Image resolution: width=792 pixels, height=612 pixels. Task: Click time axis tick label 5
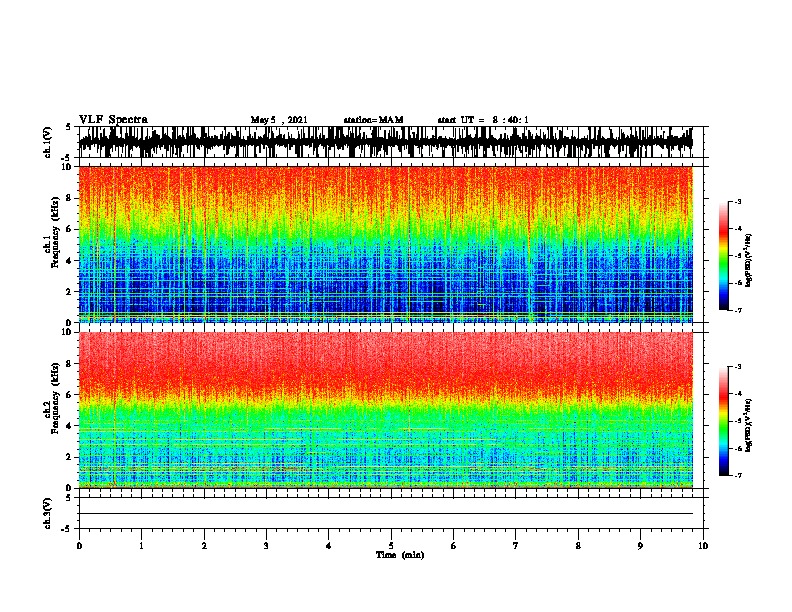pos(391,546)
